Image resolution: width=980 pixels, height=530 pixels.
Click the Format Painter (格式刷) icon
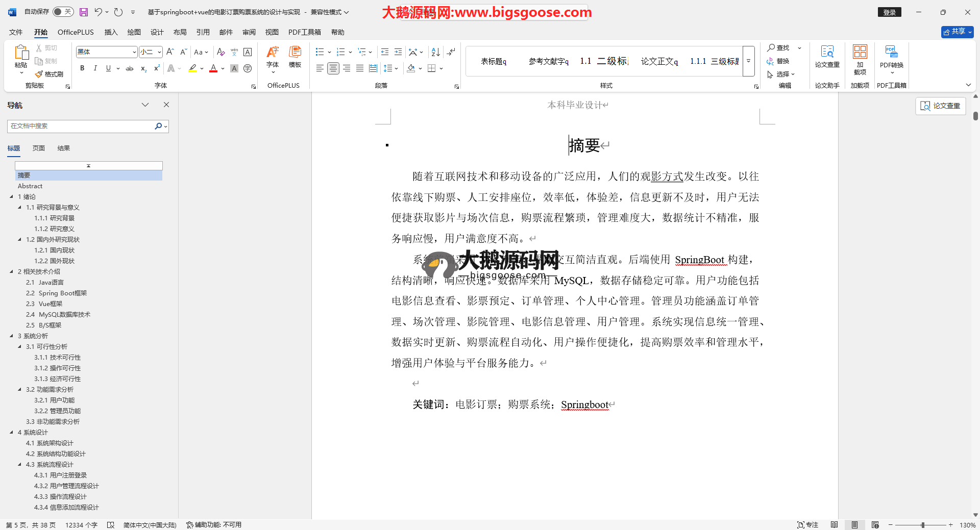(x=49, y=74)
